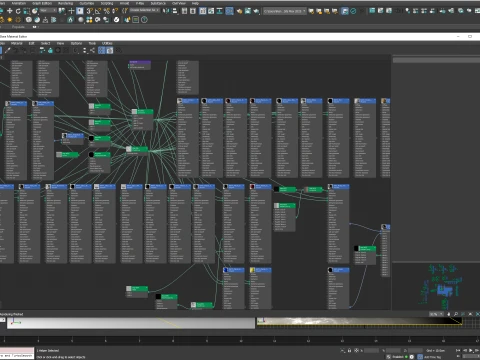Viewport: 480px width, 360px height.
Task: Select the Rotate tool in main toolbar
Action: 18,11
